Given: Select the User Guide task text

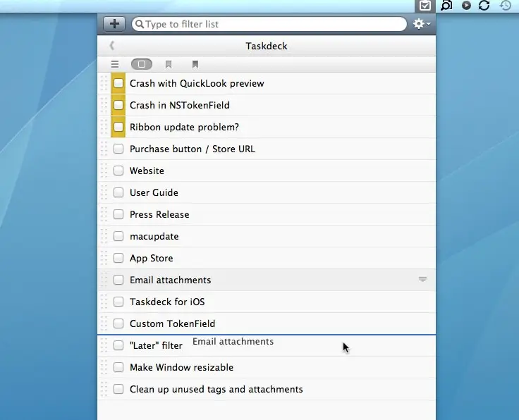Looking at the screenshot, I should (154, 192).
